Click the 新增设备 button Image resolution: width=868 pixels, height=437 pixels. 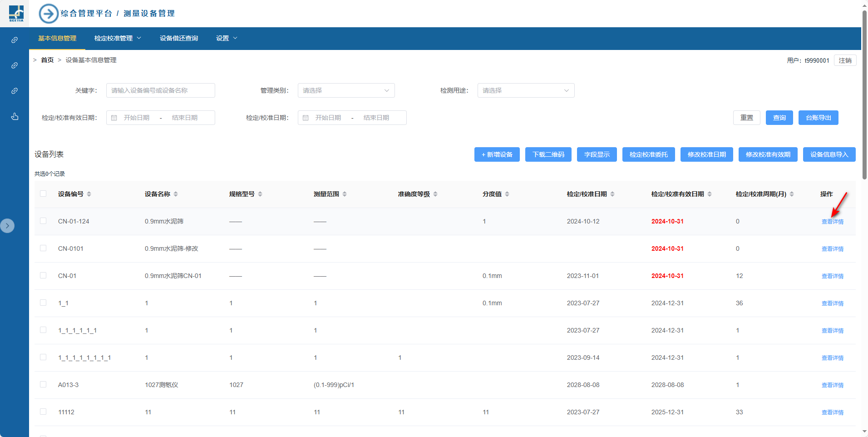(x=497, y=154)
